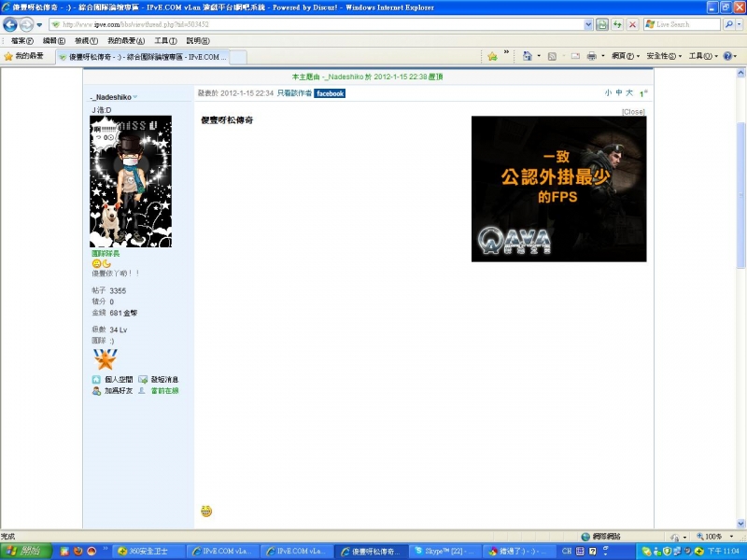The image size is (747, 560).
Task: Click the grinning smiley emoticon in post
Action: [x=206, y=511]
